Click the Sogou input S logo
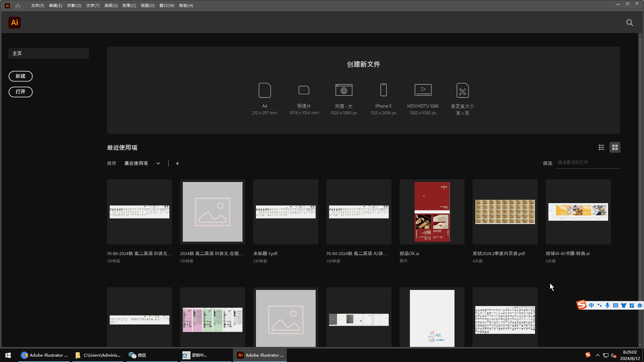 [581, 305]
